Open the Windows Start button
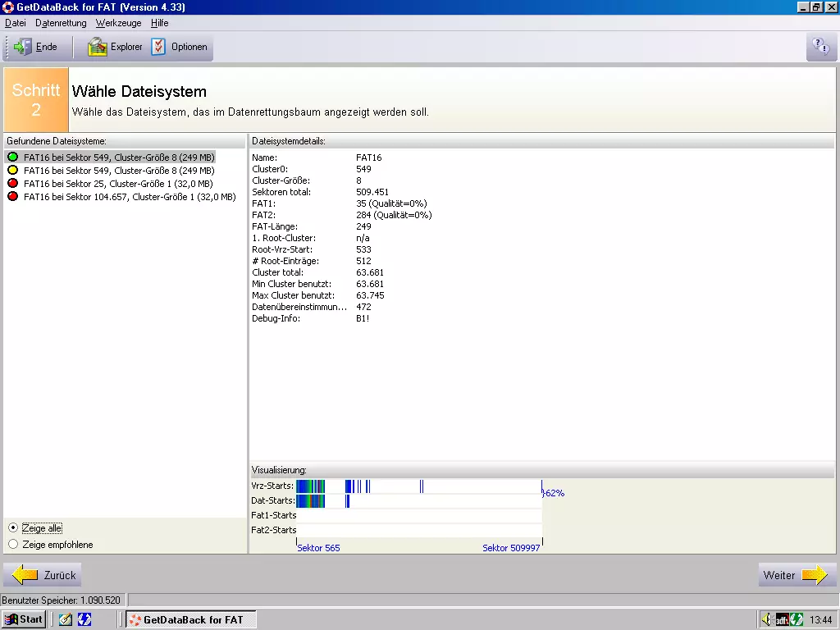Viewport: 840px width, 630px height. [24, 619]
